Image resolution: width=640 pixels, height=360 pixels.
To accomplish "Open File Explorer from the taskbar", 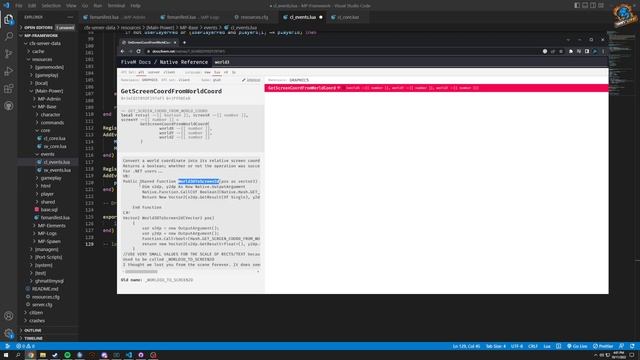I will (x=42, y=355).
